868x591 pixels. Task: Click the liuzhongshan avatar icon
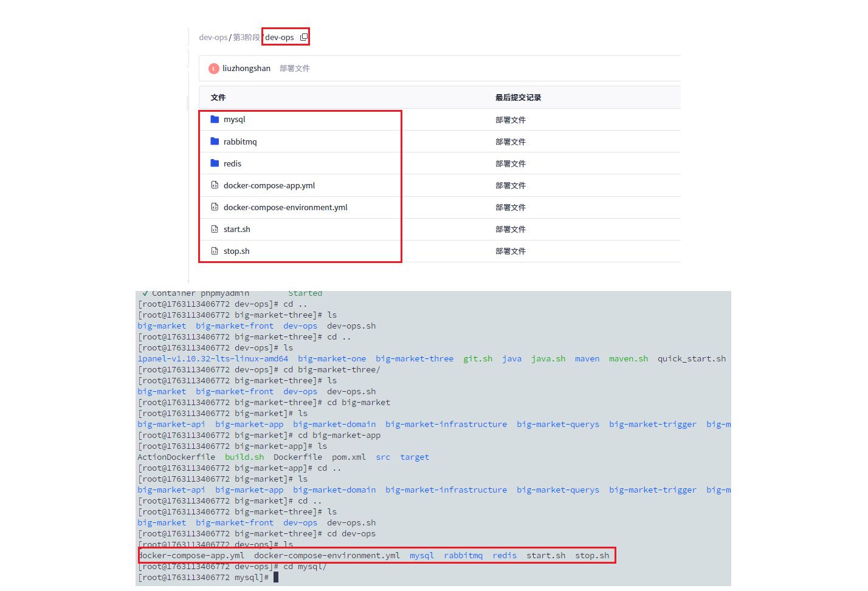pos(214,68)
